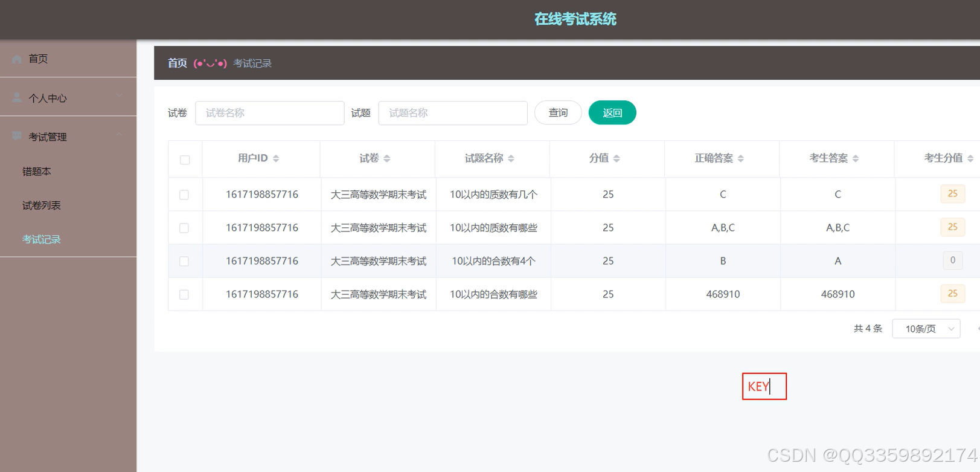This screenshot has height=472, width=980.
Task: Click the 用户ID column header
Action: click(x=253, y=158)
